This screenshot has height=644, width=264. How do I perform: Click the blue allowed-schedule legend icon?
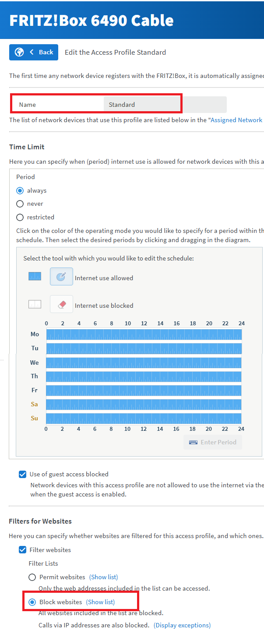coord(35,276)
